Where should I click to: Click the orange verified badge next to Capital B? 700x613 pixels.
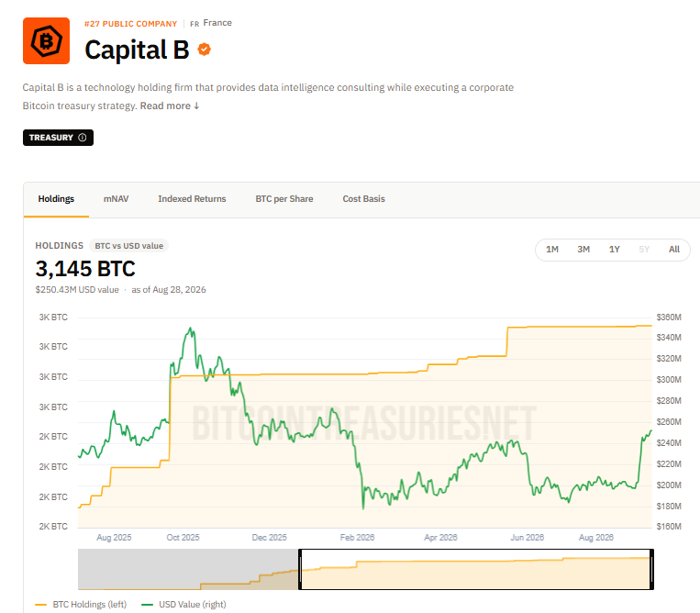click(205, 50)
